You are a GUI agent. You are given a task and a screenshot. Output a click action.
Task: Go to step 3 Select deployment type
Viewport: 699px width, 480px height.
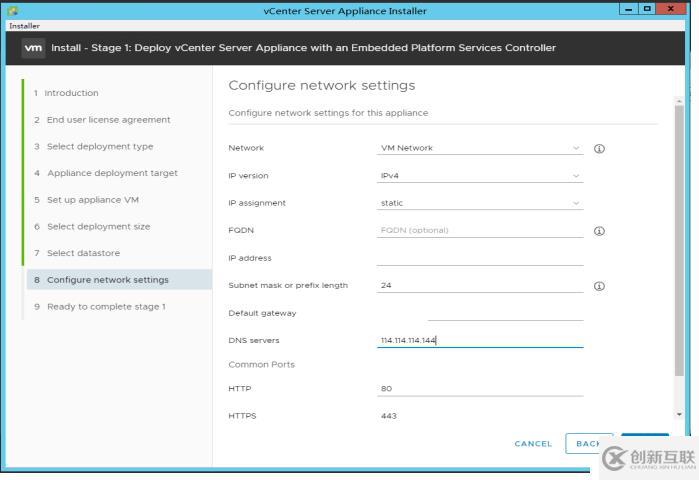(x=94, y=146)
